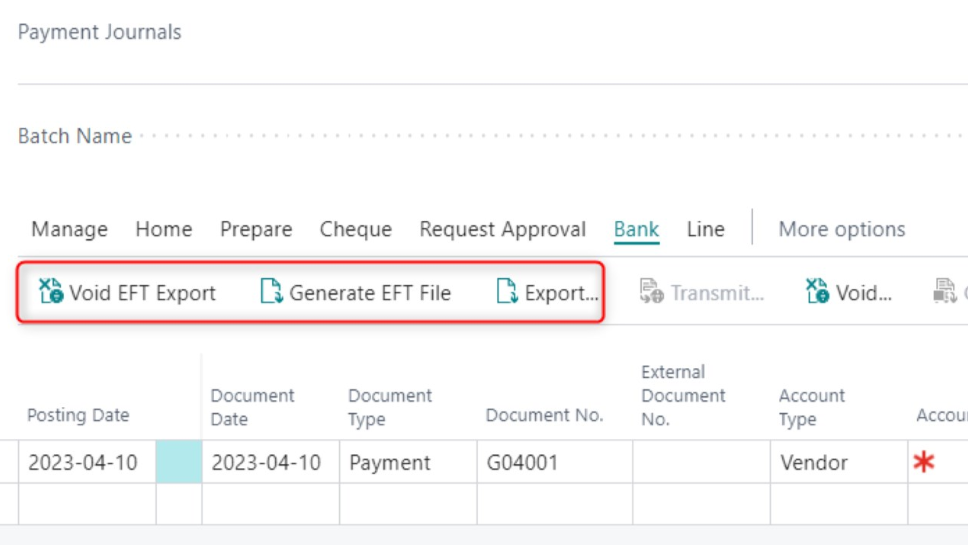Open the Line tab
The width and height of the screenshot is (968, 545).
click(706, 230)
